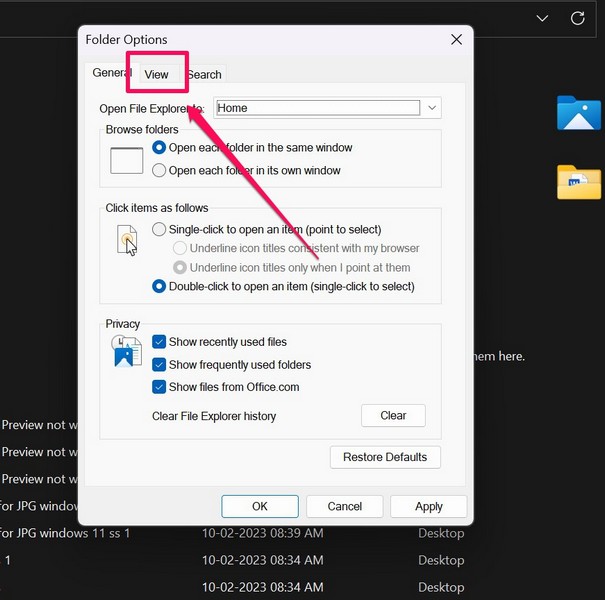Click the refresh icon in address bar

577,18
